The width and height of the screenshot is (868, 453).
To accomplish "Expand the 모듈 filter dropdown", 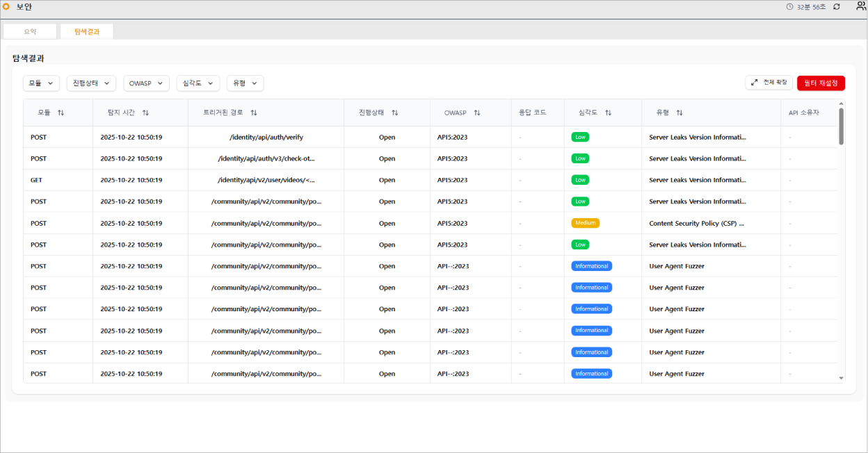I will (41, 83).
